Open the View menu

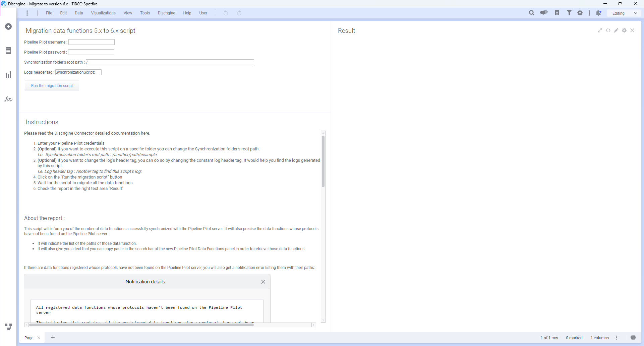(x=128, y=13)
